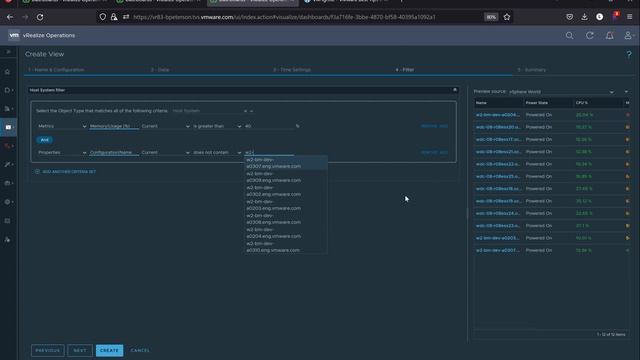Click the Memory|Usage (%) metric field
640x360 pixels.
tap(114, 126)
